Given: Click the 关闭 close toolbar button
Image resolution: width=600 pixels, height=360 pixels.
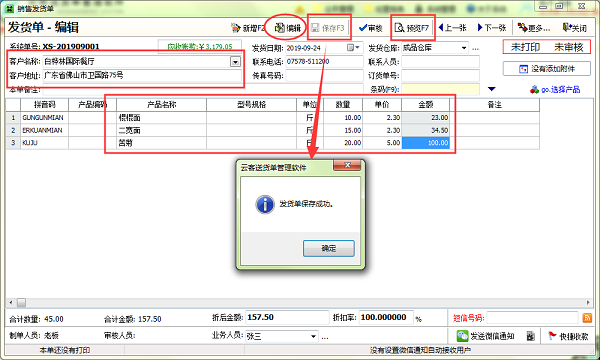Looking at the screenshot, I should tap(575, 28).
